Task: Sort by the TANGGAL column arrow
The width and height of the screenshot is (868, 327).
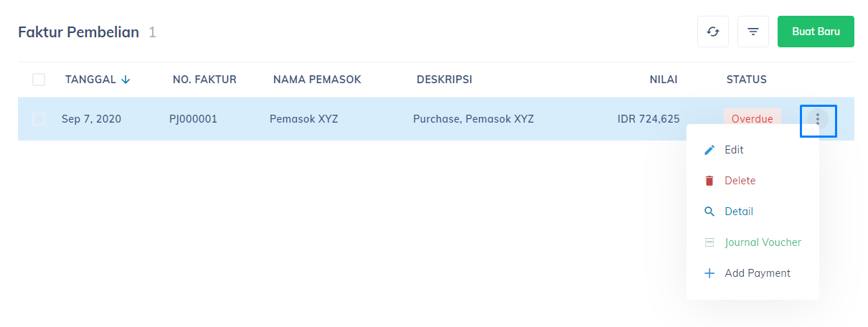Action: click(126, 80)
